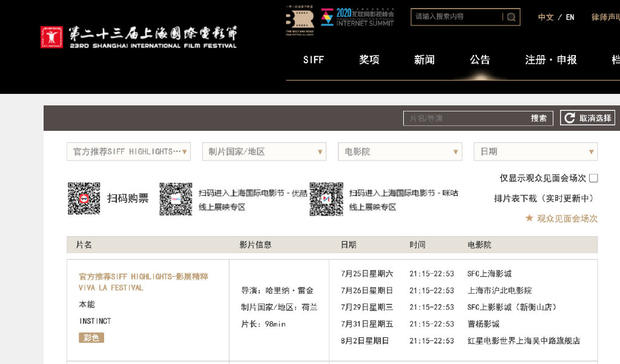
Task: Click the 彩色 tag under INSTINCT
Action: (91, 338)
